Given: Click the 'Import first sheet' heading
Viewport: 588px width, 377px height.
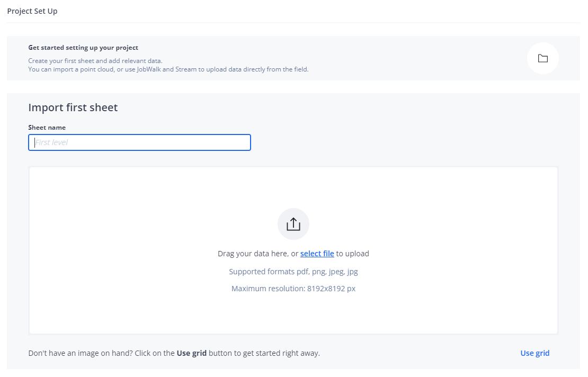Looking at the screenshot, I should click(73, 107).
